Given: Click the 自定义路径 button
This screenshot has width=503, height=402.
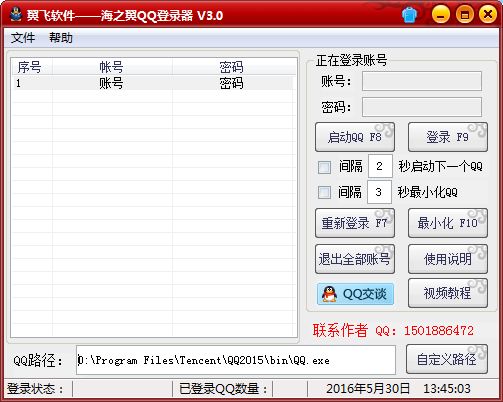Looking at the screenshot, I should tap(447, 359).
